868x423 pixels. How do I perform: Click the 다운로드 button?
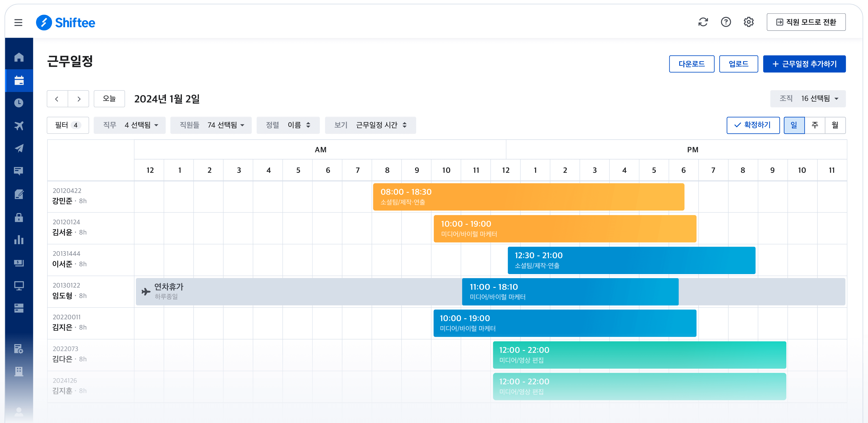(x=691, y=64)
